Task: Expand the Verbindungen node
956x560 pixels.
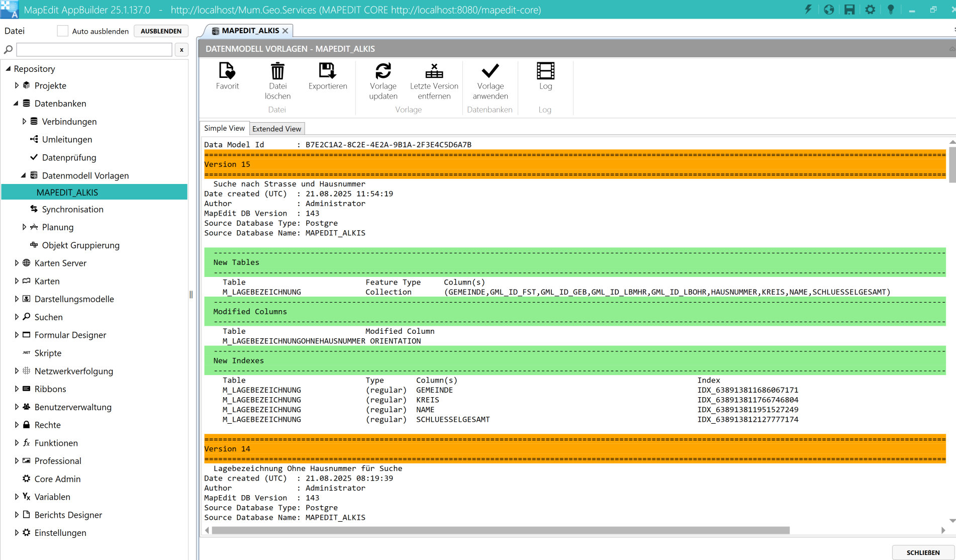Action: tap(24, 122)
